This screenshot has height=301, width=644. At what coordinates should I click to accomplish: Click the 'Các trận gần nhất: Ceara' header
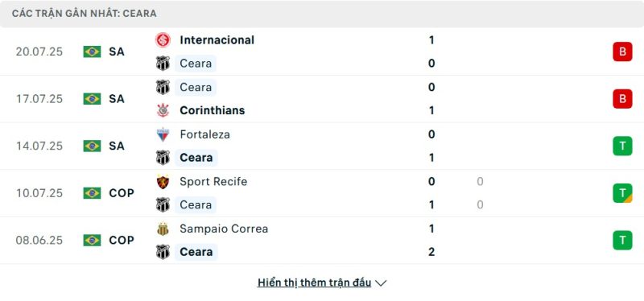click(85, 14)
